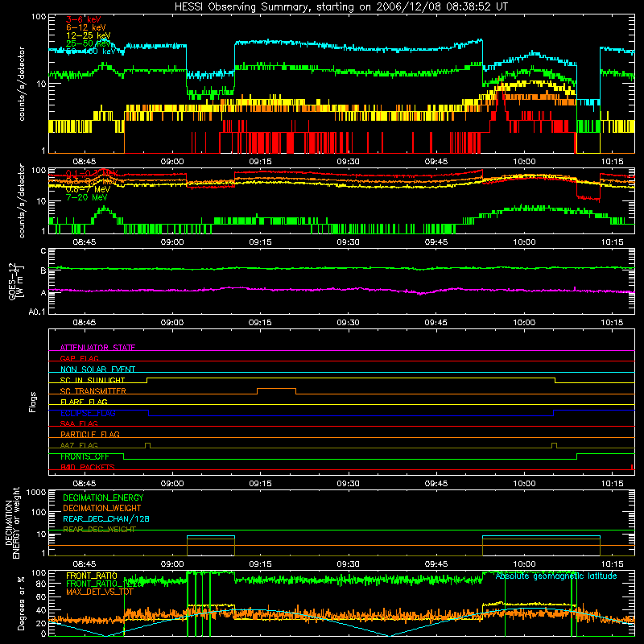Image resolution: width=644 pixels, height=644 pixels.
Task: Click the BAD_PACKETS flag label
Action: click(88, 467)
